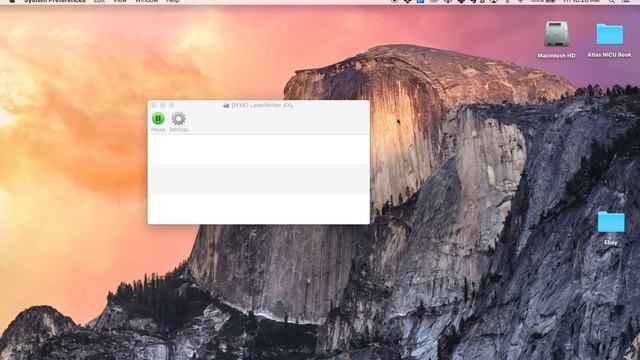This screenshot has height=360, width=640.
Task: Open the System Preferences menu
Action: [x=55, y=1]
